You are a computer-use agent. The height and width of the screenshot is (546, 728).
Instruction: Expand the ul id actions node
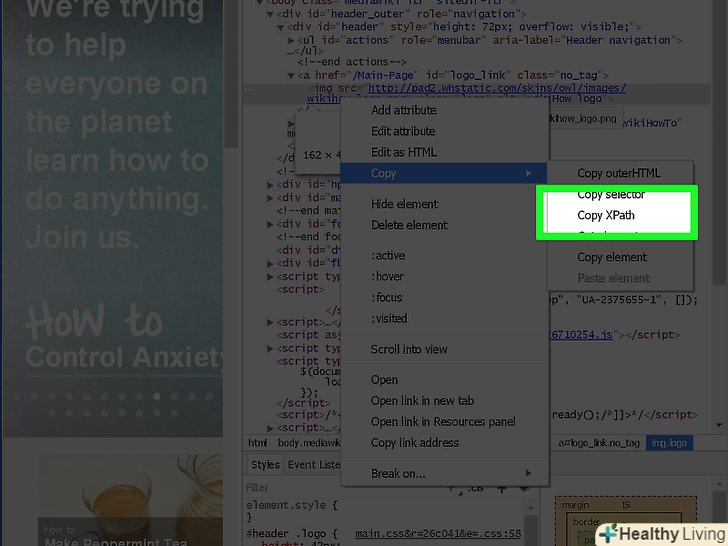[291, 41]
